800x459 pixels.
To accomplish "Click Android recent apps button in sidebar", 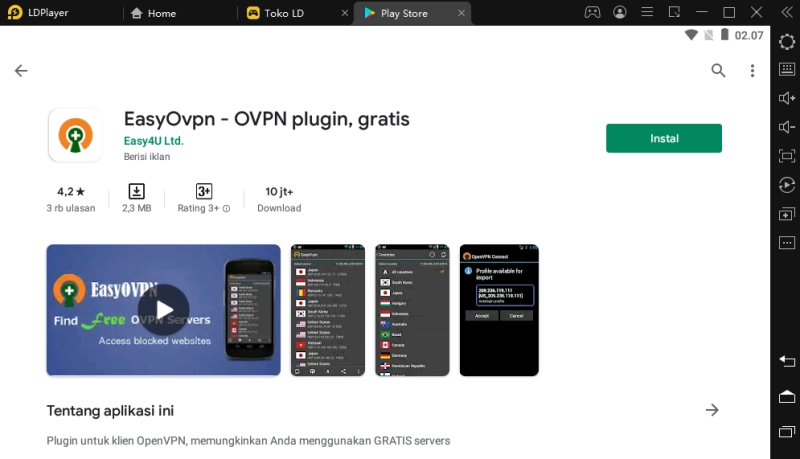I will pyautogui.click(x=786, y=431).
